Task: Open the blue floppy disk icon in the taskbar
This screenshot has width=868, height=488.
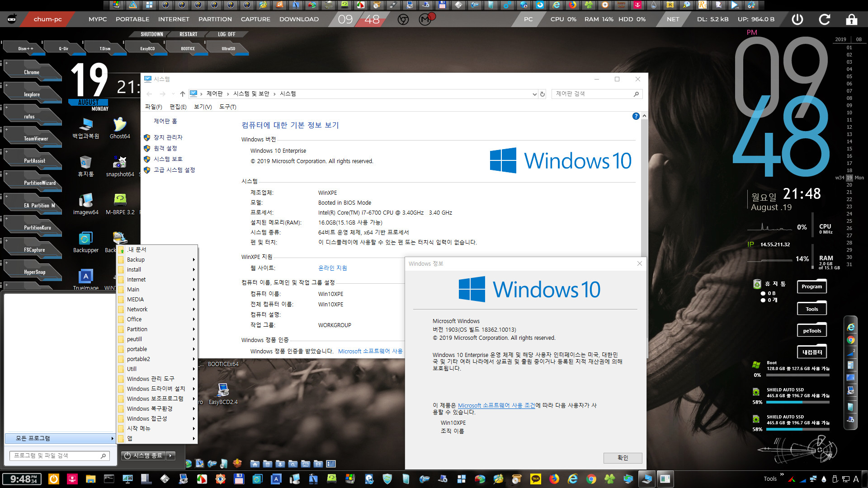Action: [239, 479]
